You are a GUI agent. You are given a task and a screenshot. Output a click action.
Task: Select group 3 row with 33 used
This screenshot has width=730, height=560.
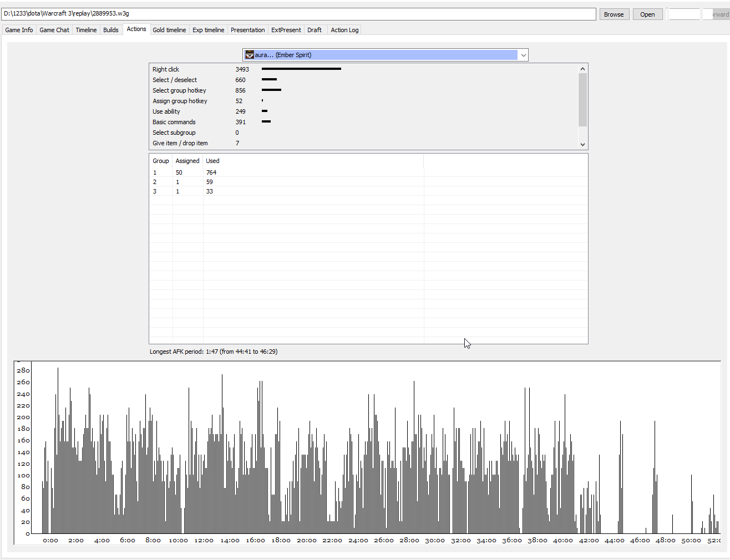pos(368,191)
